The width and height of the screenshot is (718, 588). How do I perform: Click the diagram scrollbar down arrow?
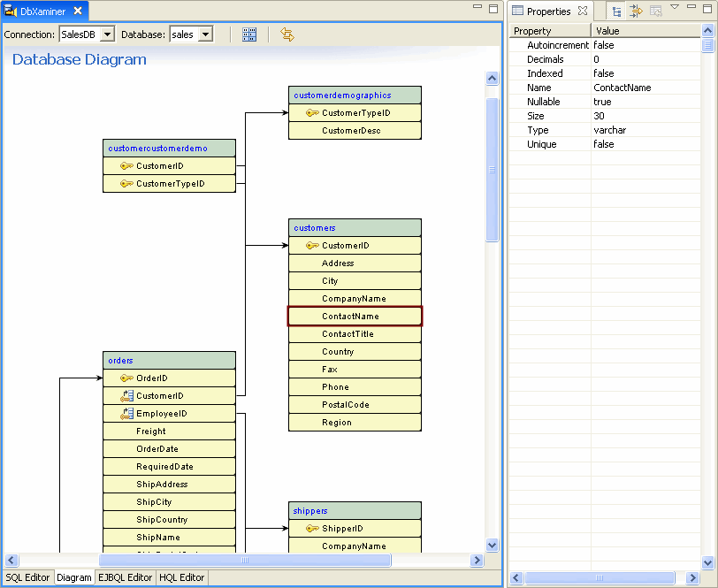(x=492, y=545)
